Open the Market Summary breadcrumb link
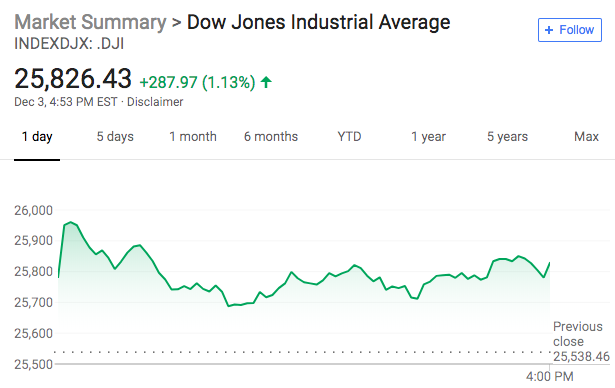This screenshot has height=388, width=615. 90,22
